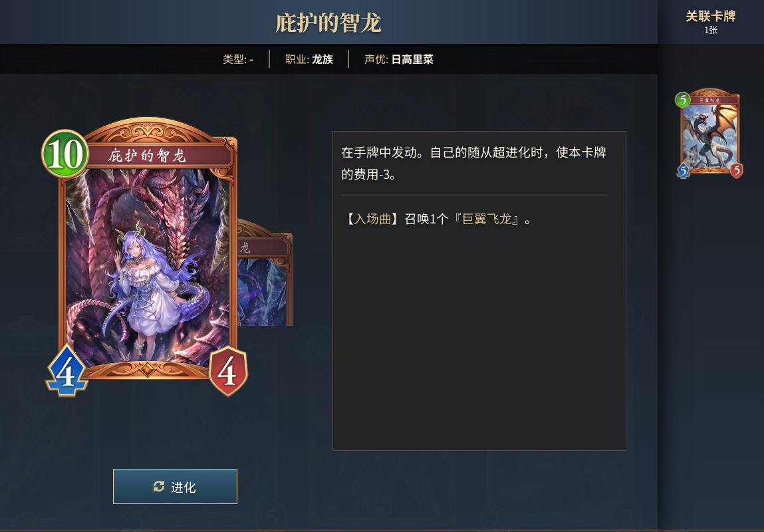Click the evolved card peeking behind main card
Screen dimensions: 764x532
tap(265, 273)
